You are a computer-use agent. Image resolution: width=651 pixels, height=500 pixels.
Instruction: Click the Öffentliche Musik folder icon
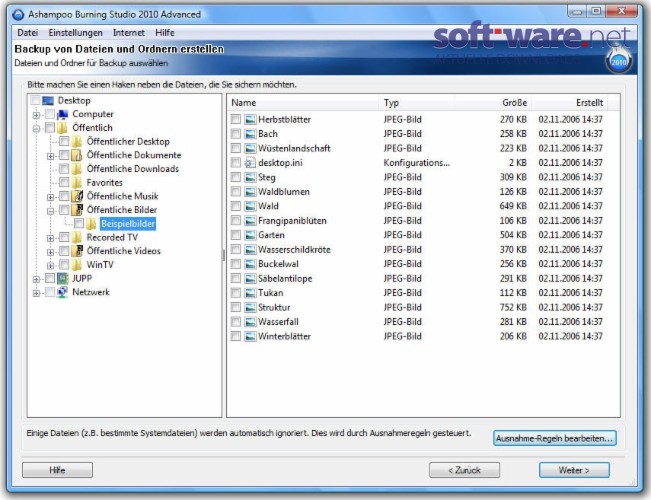77,196
